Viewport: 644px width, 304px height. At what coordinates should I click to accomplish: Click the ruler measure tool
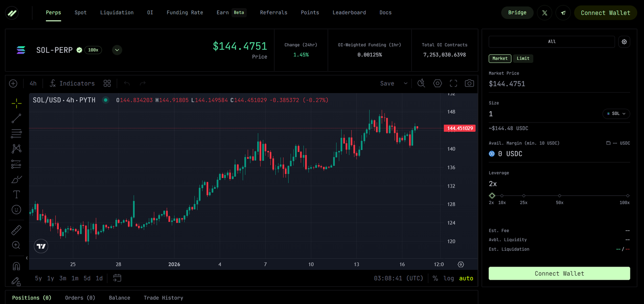point(16,230)
